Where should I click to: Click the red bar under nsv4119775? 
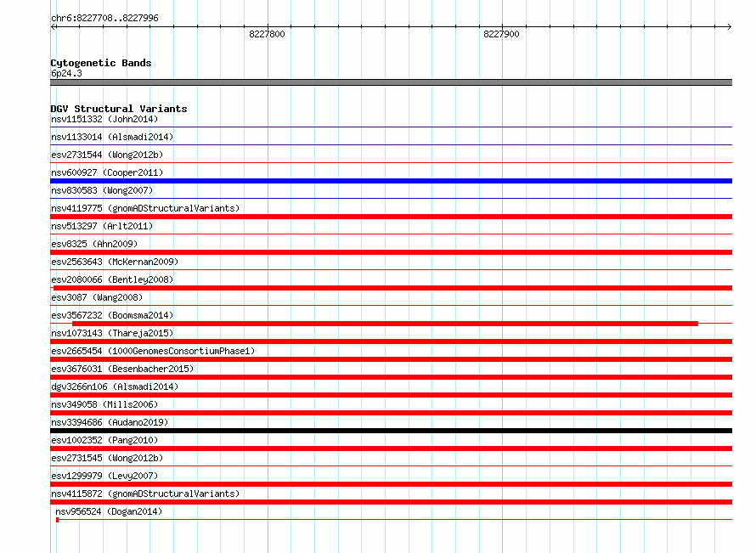click(x=391, y=217)
